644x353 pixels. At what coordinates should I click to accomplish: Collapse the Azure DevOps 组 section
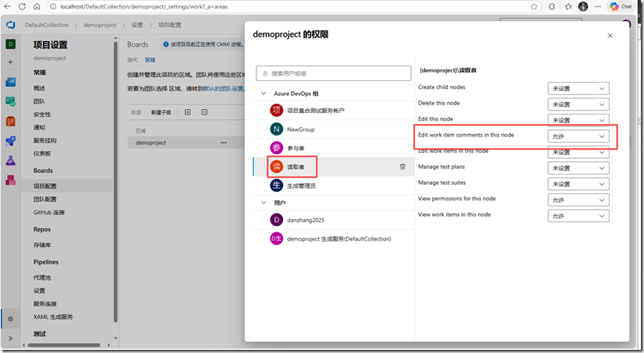[264, 94]
